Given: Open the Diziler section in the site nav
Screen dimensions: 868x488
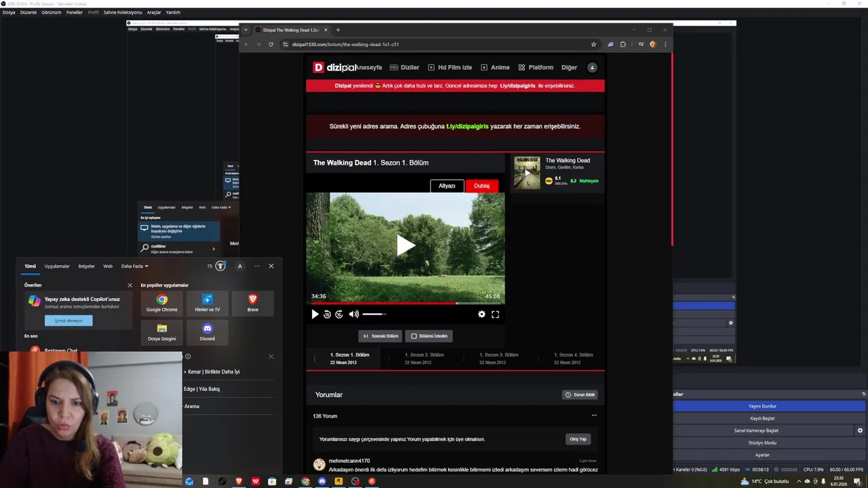Looking at the screenshot, I should click(404, 67).
